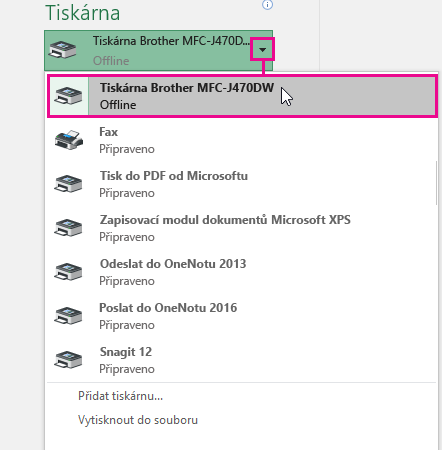Select the Brother MFC-J470DW printer icon in the list
Viewport: 442px width, 450px height.
pyautogui.click(x=68, y=96)
